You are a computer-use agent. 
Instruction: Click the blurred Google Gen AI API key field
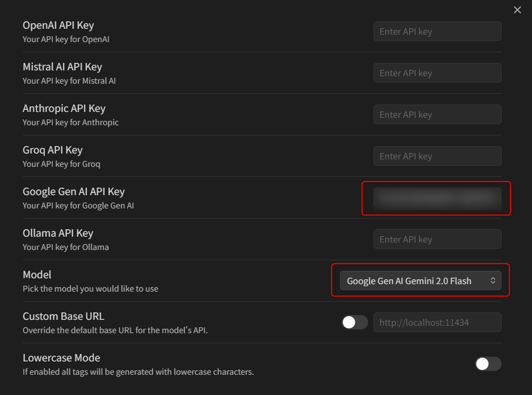438,198
